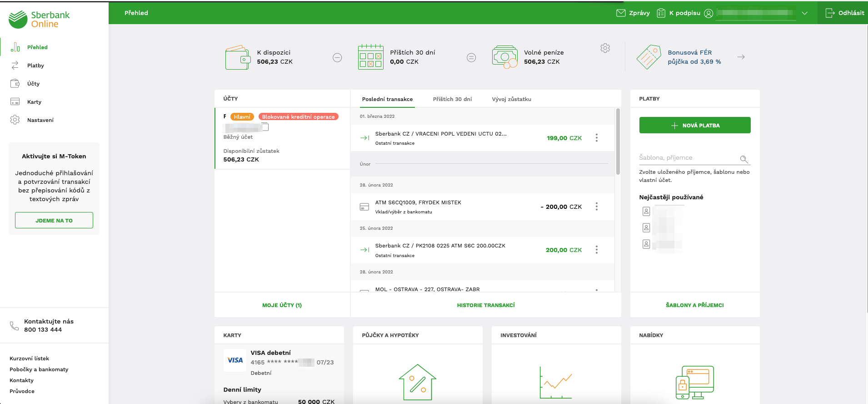Image resolution: width=868 pixels, height=404 pixels.
Task: Click the Karty card sidebar icon
Action: 15,101
